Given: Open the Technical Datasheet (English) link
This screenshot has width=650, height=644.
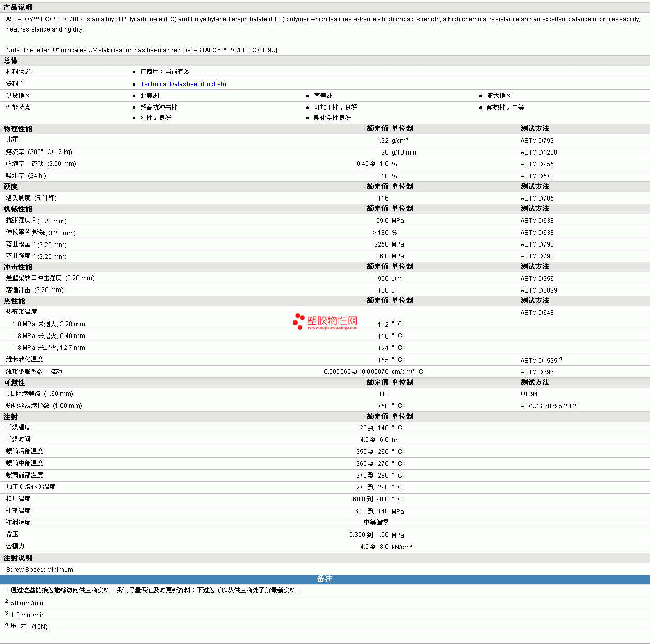Looking at the screenshot, I should click(x=183, y=84).
